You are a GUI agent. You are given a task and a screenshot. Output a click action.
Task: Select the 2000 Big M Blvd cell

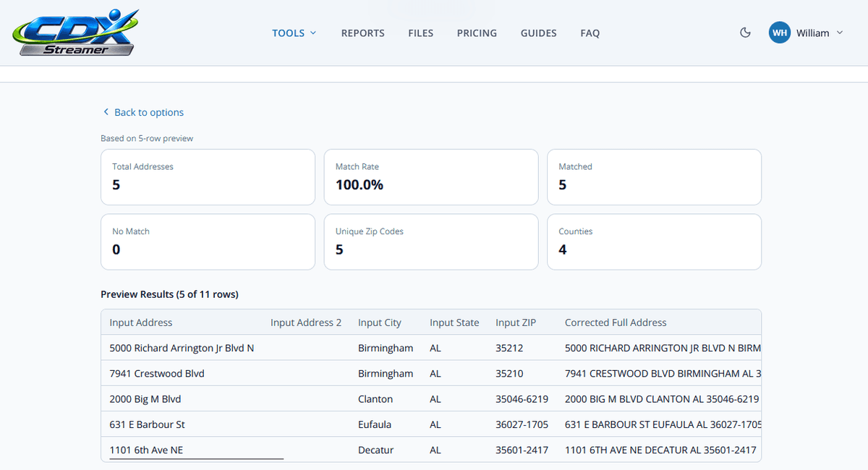point(145,399)
